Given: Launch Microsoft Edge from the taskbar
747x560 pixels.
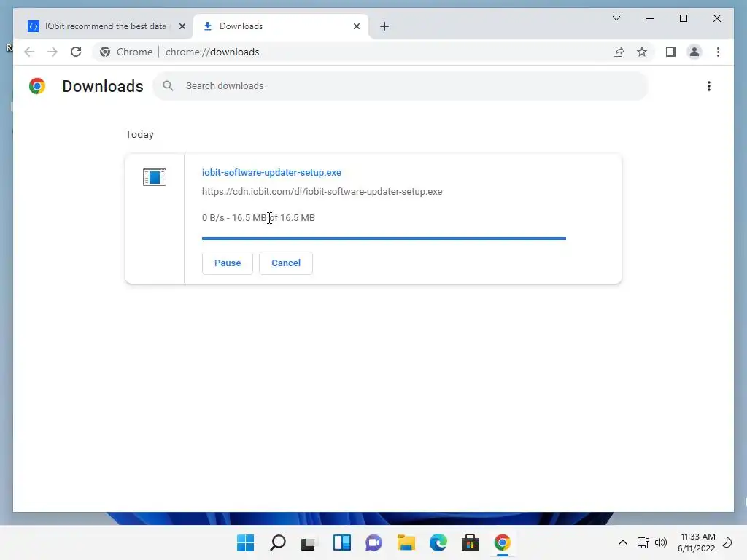Looking at the screenshot, I should click(438, 542).
